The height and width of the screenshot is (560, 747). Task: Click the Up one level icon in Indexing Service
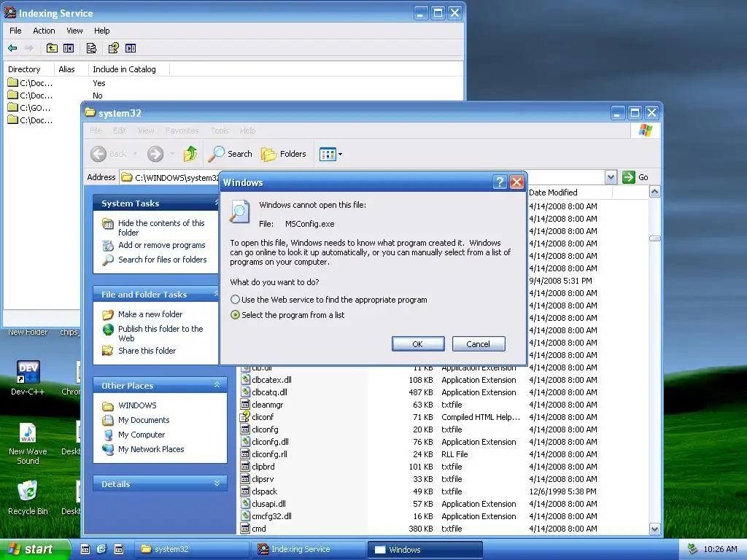click(x=52, y=48)
